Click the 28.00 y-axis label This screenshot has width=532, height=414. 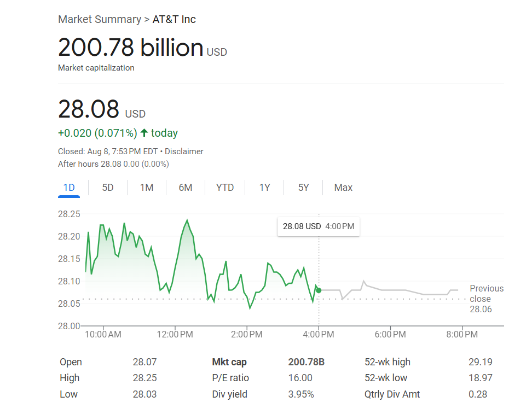click(x=69, y=326)
